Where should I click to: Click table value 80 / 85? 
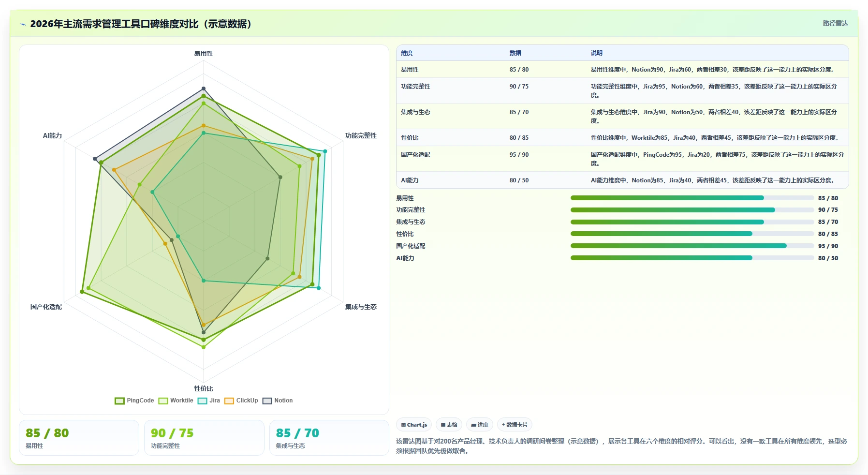tap(519, 138)
